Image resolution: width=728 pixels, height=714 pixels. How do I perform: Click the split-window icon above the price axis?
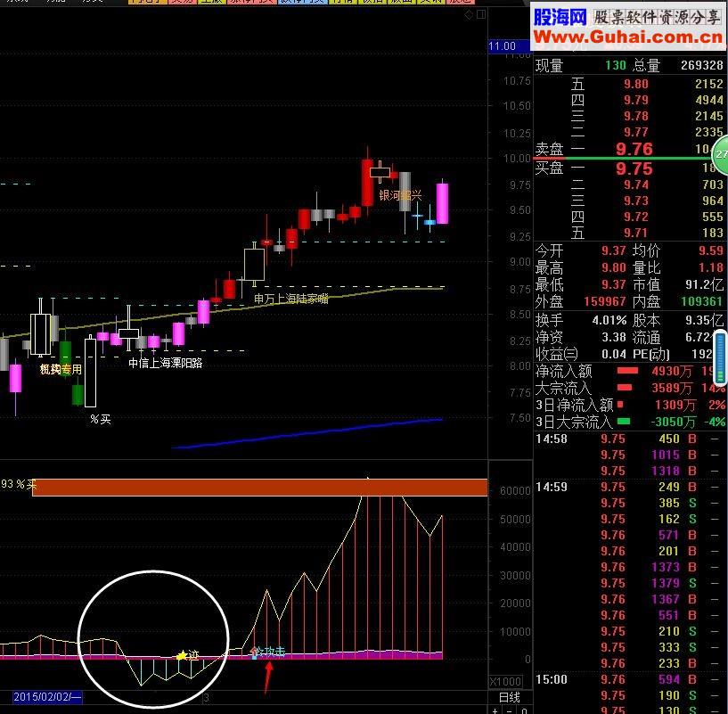click(x=481, y=15)
